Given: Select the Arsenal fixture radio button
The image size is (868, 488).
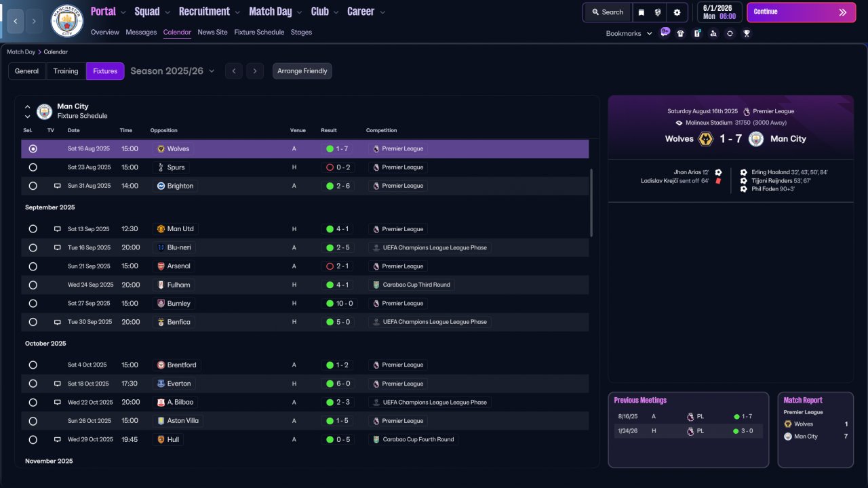Looking at the screenshot, I should (33, 266).
